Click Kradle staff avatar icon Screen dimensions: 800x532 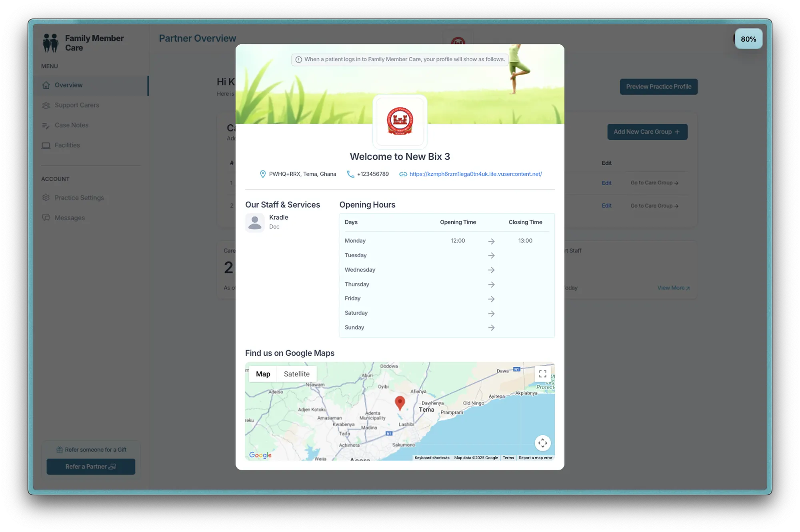click(255, 222)
